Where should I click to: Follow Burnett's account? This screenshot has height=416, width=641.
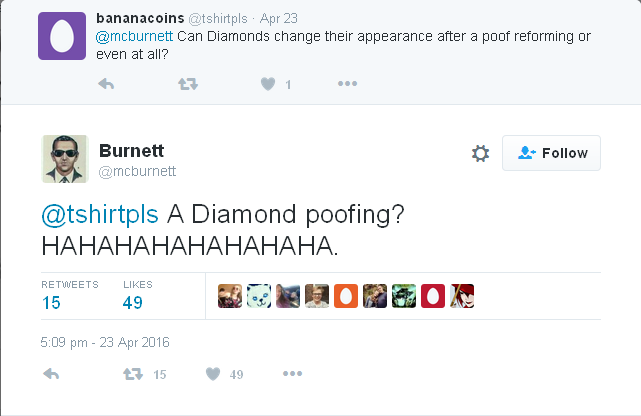click(x=551, y=153)
